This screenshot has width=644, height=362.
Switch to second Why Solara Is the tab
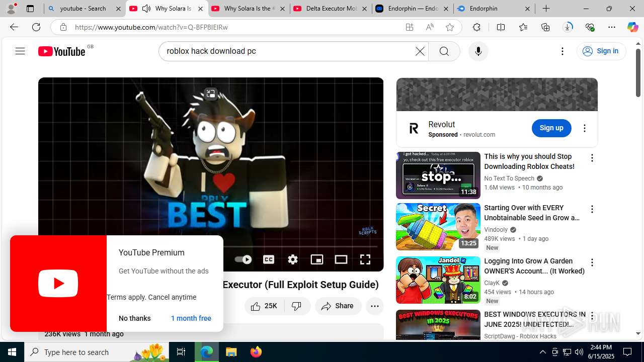(x=249, y=9)
